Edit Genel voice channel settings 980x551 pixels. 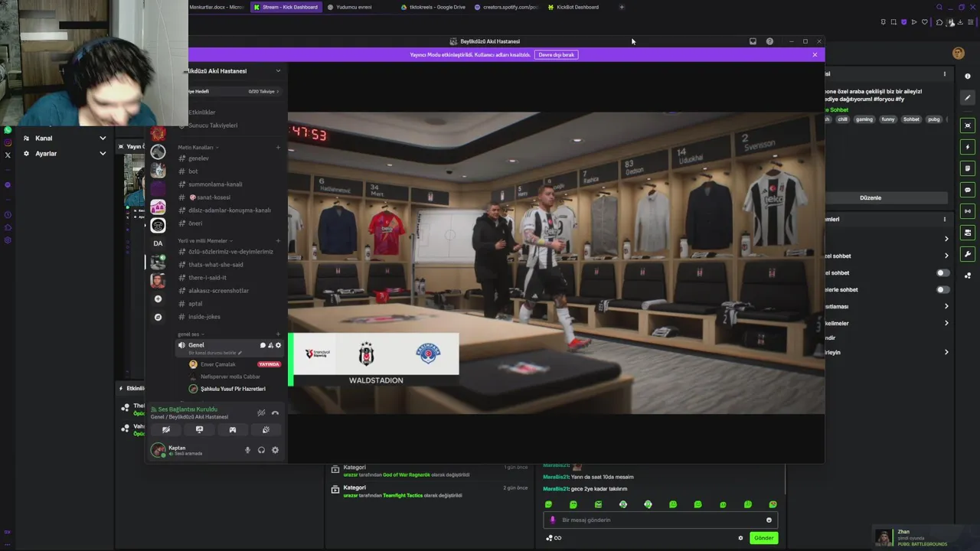click(x=278, y=345)
